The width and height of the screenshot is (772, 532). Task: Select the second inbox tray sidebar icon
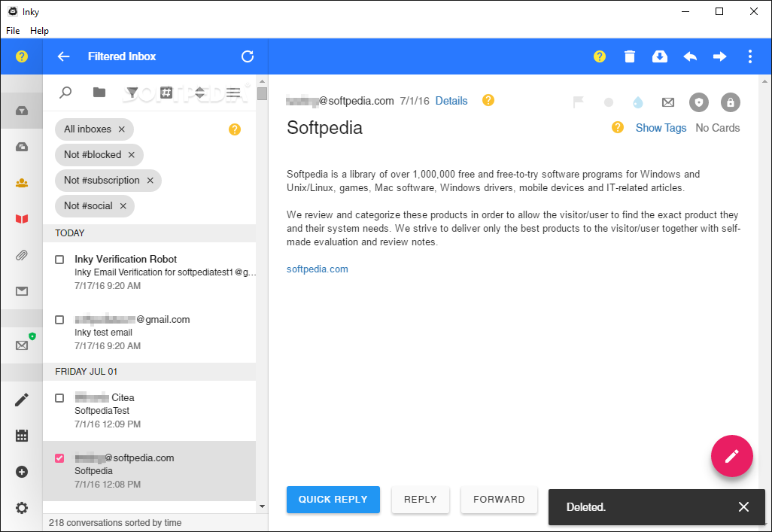tap(22, 147)
